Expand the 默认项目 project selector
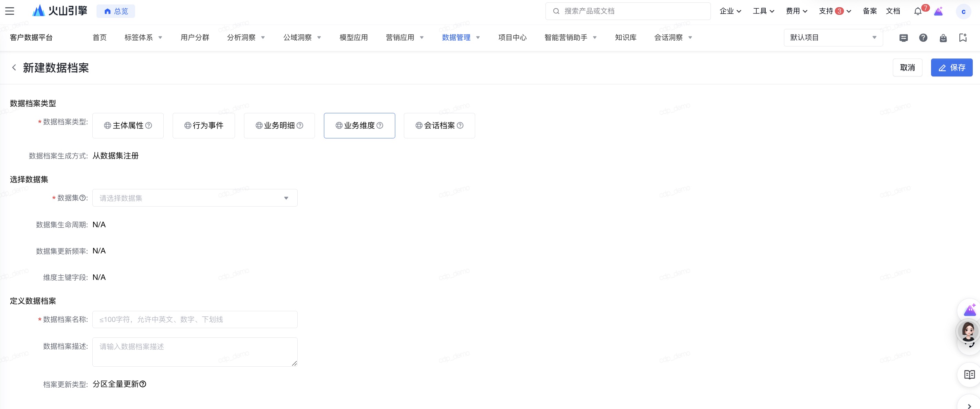 [x=833, y=38]
